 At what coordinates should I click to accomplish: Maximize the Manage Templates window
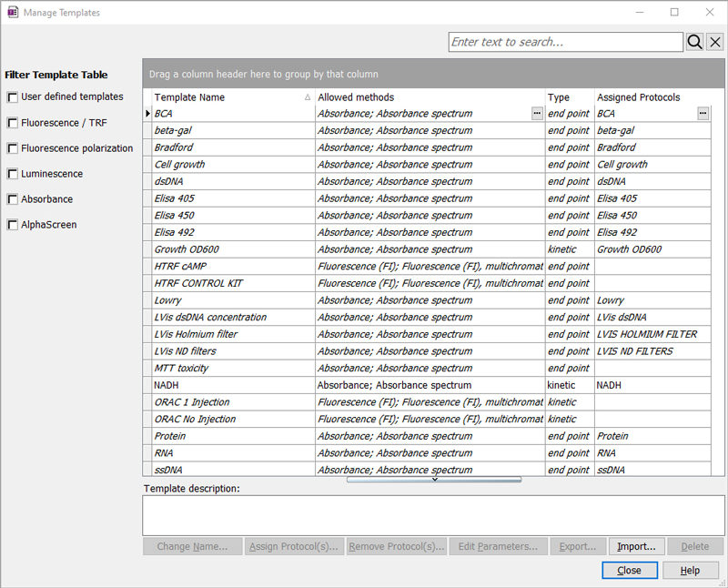tap(674, 13)
